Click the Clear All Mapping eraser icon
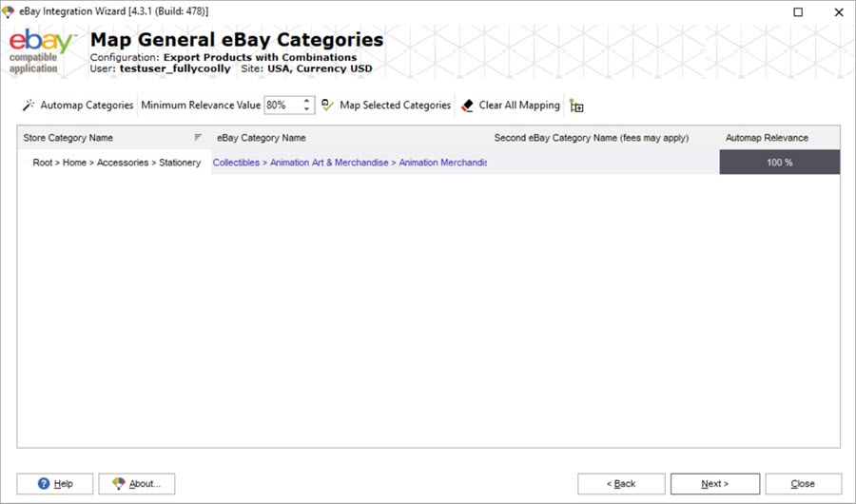Image resolution: width=856 pixels, height=504 pixels. (x=467, y=106)
